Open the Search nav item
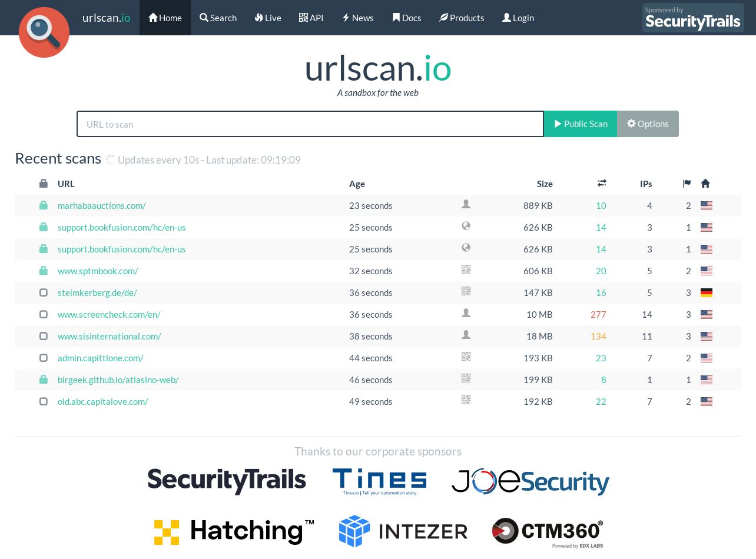Screen dimensions: 756x559 coord(218,18)
